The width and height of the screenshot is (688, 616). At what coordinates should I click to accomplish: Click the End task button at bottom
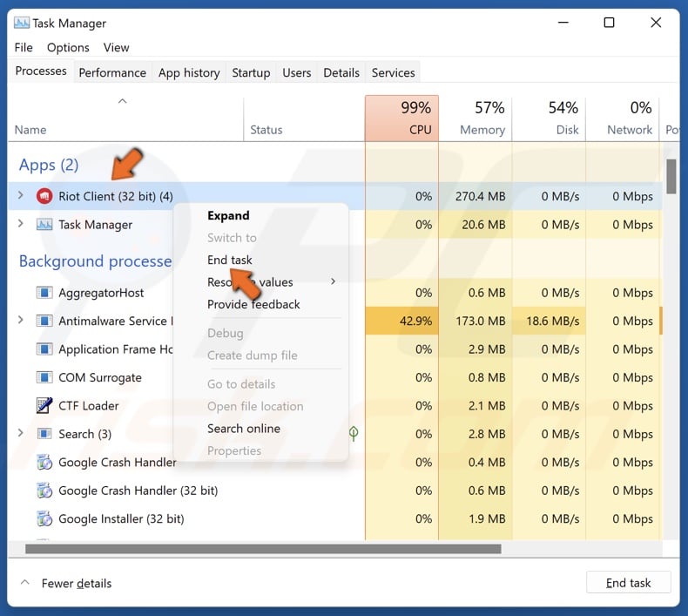tap(628, 583)
